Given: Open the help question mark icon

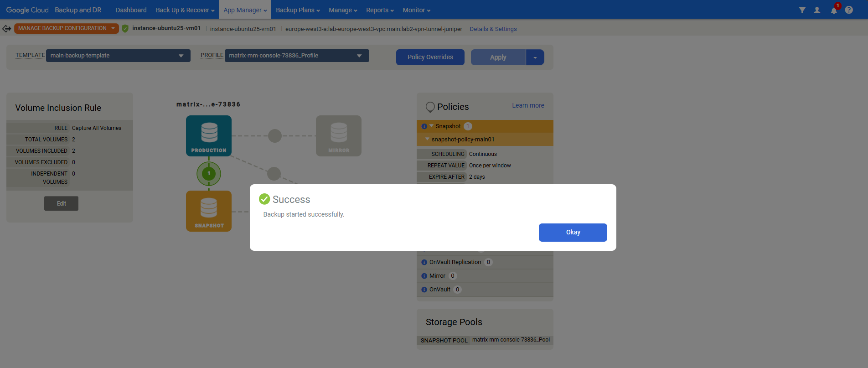Looking at the screenshot, I should click(x=849, y=10).
